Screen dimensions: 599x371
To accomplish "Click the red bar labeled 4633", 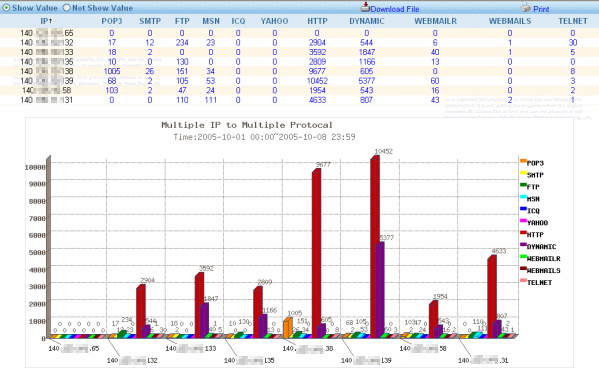I will pyautogui.click(x=492, y=297).
